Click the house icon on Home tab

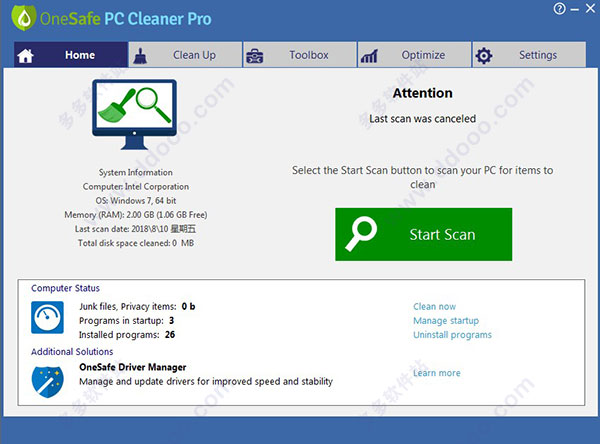25,56
